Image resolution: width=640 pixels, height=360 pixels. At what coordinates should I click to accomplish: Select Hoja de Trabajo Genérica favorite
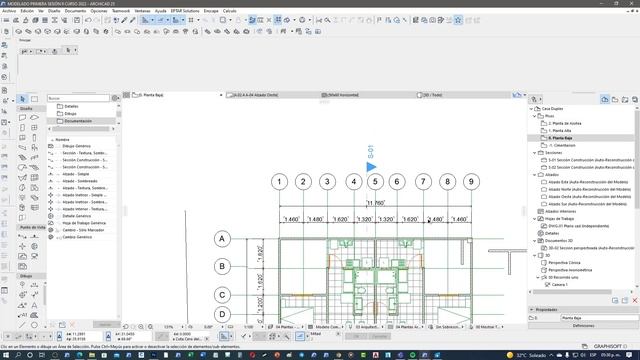coord(84,223)
